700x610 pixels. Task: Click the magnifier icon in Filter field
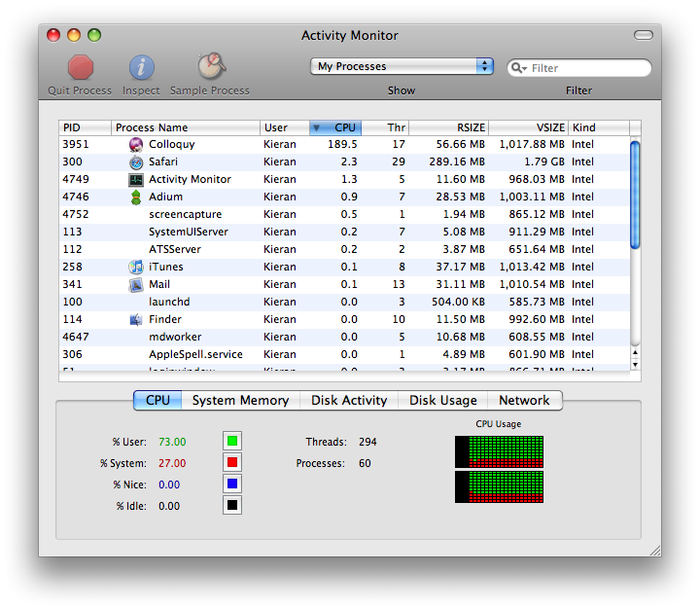518,68
